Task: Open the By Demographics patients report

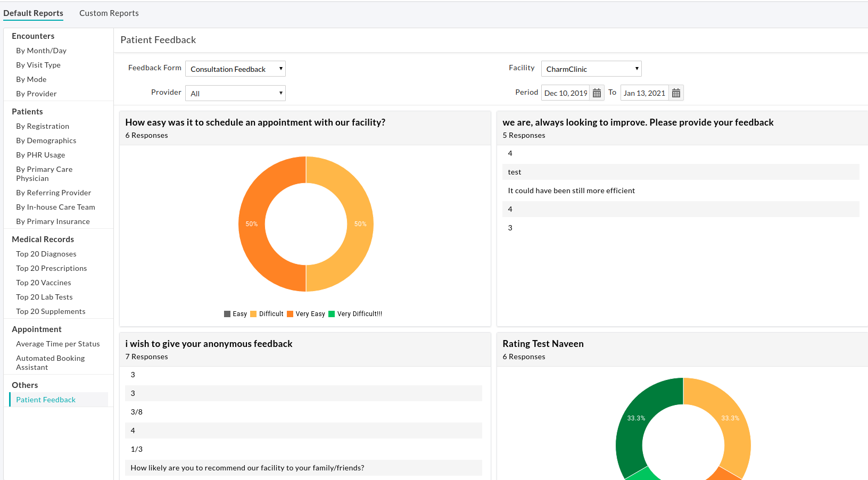Action: (x=46, y=140)
